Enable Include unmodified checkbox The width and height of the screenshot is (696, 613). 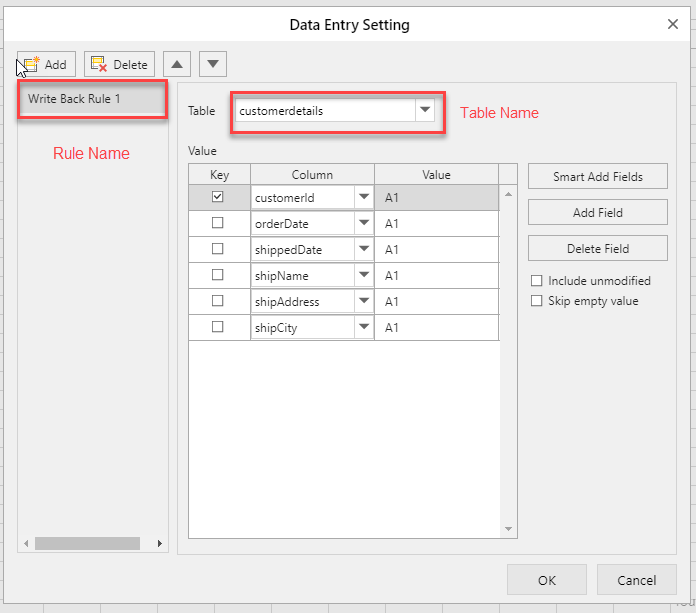click(x=537, y=281)
